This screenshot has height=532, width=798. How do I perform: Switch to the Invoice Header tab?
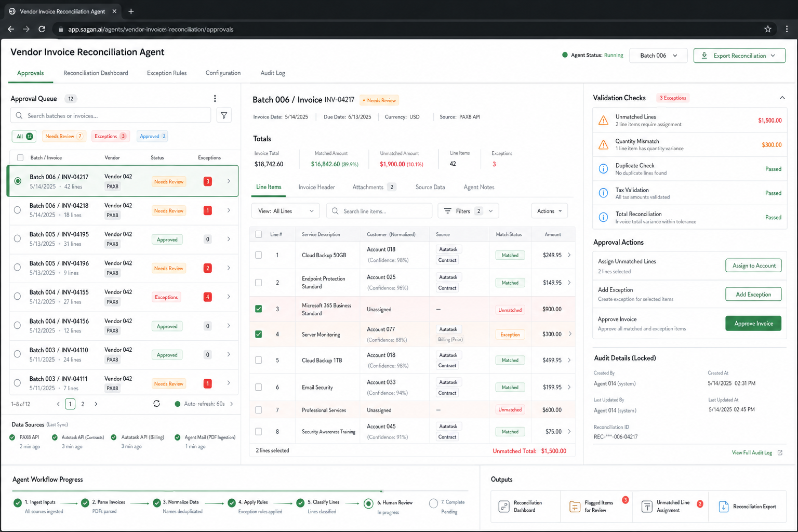tap(316, 187)
